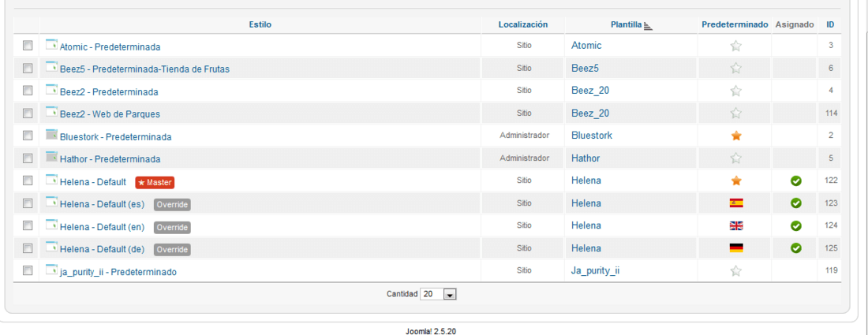Sort by Plantilla column header
This screenshot has width=868, height=335.
click(626, 25)
